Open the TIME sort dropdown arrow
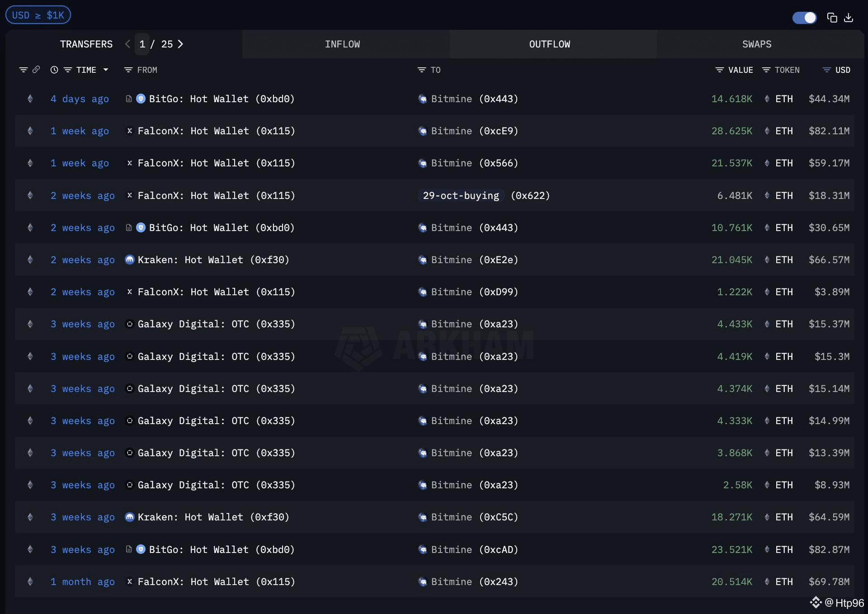868x614 pixels. pyautogui.click(x=106, y=70)
